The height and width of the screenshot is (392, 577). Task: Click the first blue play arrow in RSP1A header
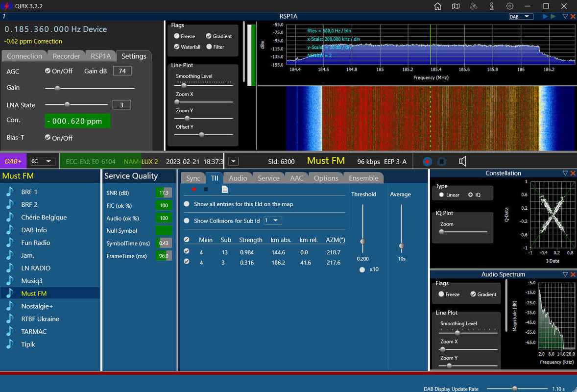[545, 17]
